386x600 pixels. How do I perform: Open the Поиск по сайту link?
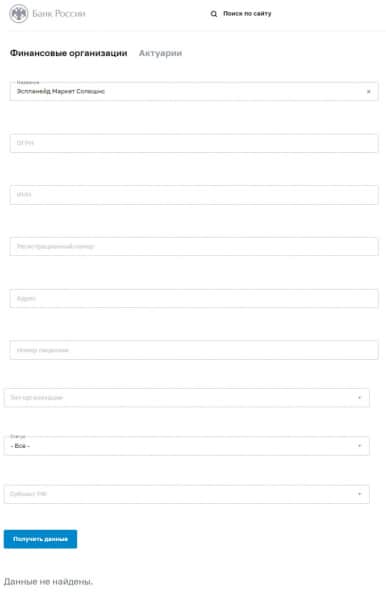(x=247, y=14)
